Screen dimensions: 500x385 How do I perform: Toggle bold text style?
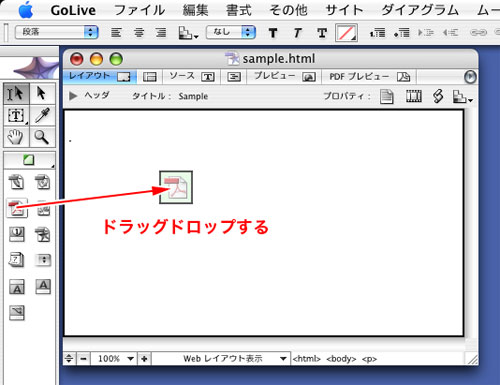[x=273, y=33]
